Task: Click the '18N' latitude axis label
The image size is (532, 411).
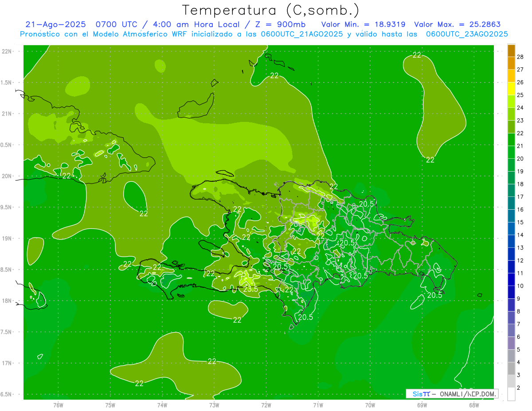Action: click(x=8, y=301)
